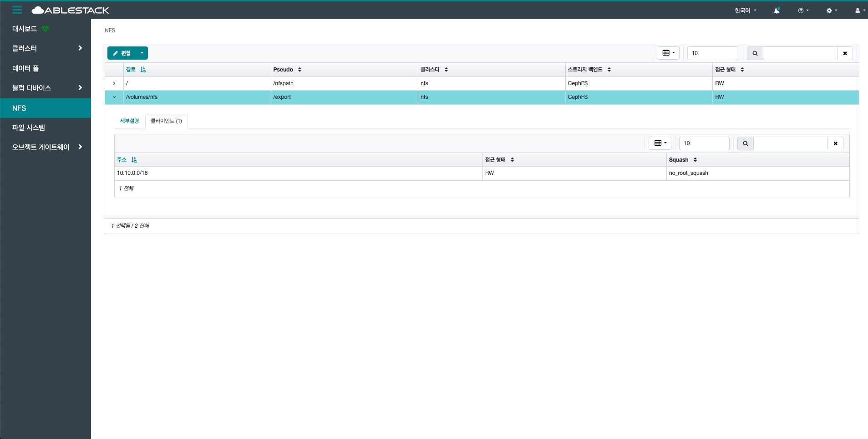
Task: Click the NFS search text field
Action: [x=800, y=53]
